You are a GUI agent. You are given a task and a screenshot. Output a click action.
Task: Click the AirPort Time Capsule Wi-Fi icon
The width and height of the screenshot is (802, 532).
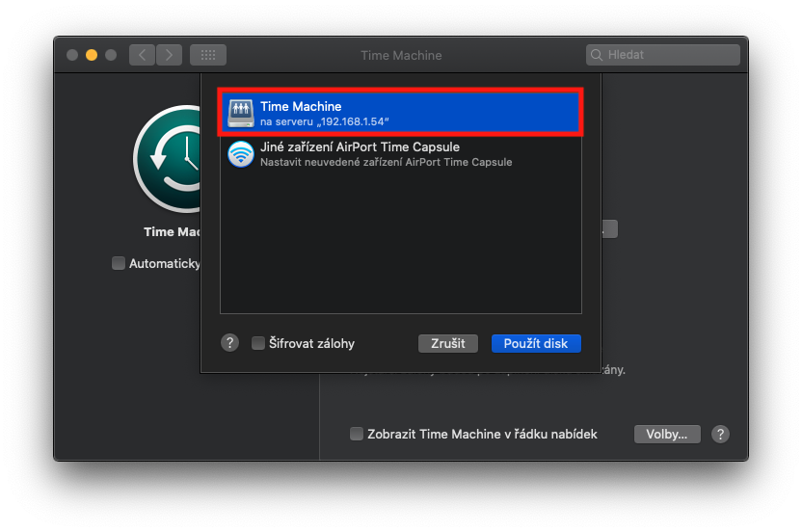241,154
